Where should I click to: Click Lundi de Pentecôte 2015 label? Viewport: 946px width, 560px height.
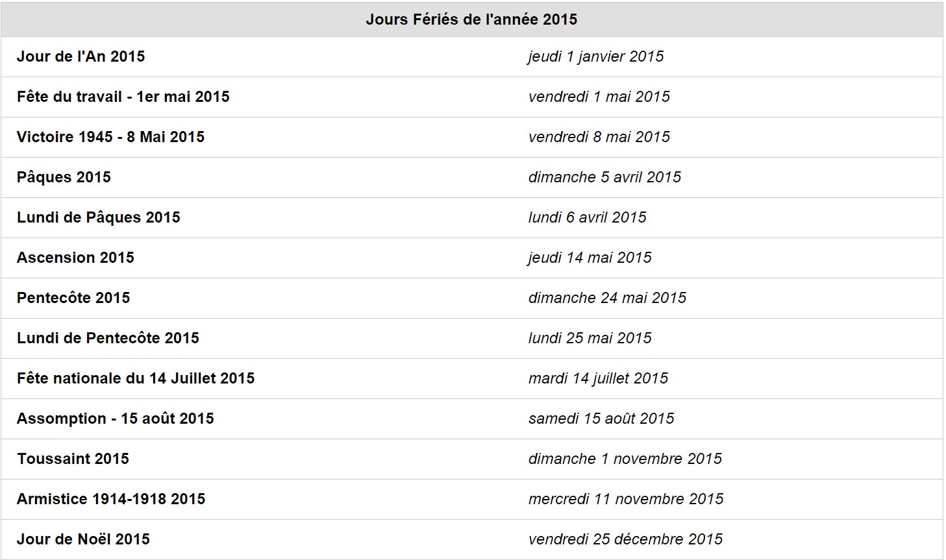[108, 338]
